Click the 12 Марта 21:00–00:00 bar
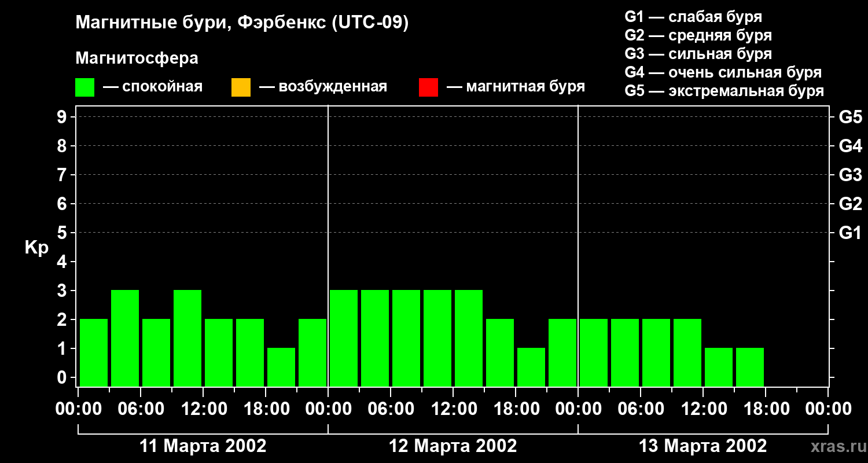 562,352
